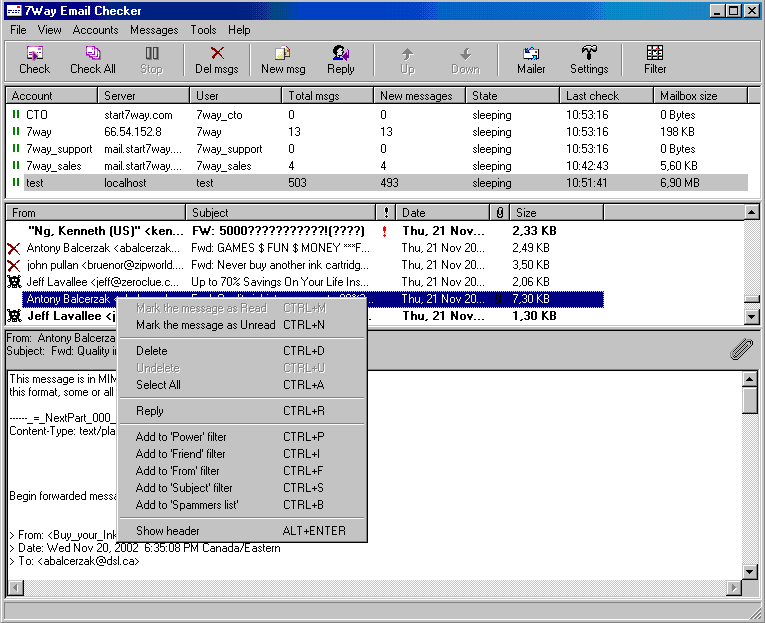The image size is (765, 623).
Task: Open the Tools menu in menu bar
Action: pos(203,30)
